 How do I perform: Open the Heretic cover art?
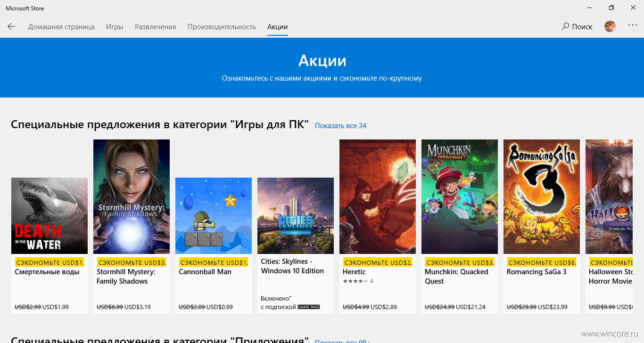click(378, 197)
